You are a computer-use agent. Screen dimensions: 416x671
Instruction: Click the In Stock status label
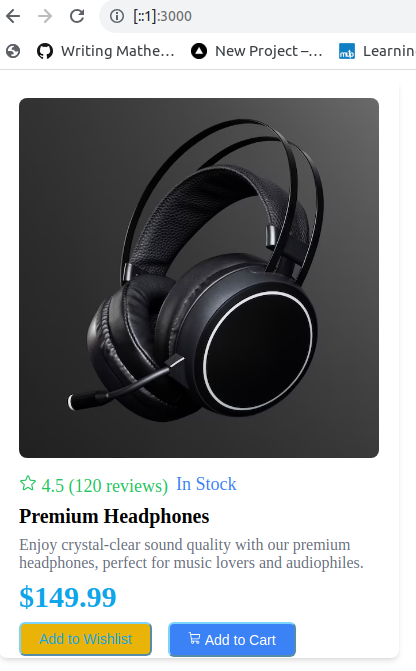206,484
